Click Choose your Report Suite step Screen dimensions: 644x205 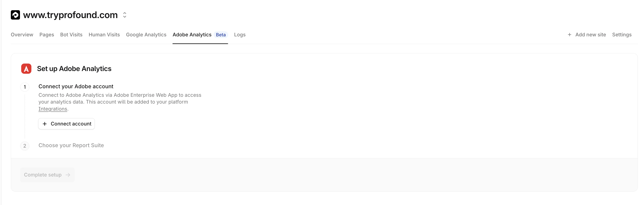point(71,145)
